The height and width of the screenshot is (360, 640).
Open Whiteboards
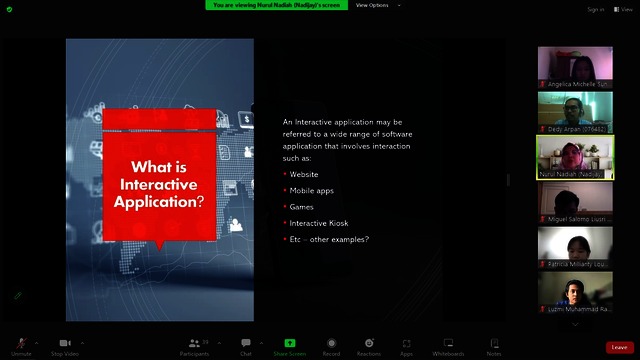pyautogui.click(x=448, y=347)
